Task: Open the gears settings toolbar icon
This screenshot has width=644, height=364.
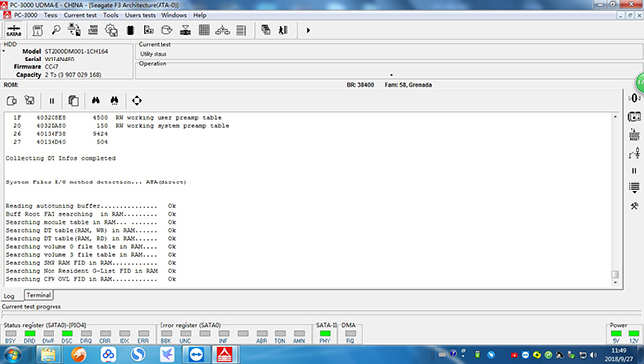Action: click(111, 30)
